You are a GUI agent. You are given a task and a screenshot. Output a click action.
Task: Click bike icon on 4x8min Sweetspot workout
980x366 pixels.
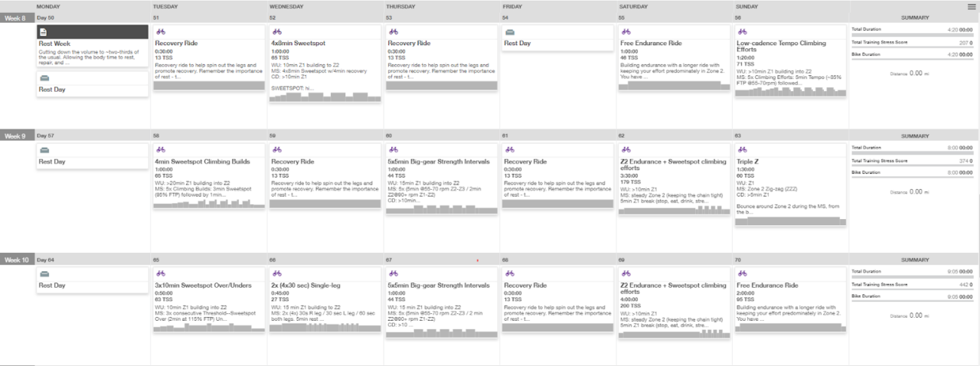point(276,32)
